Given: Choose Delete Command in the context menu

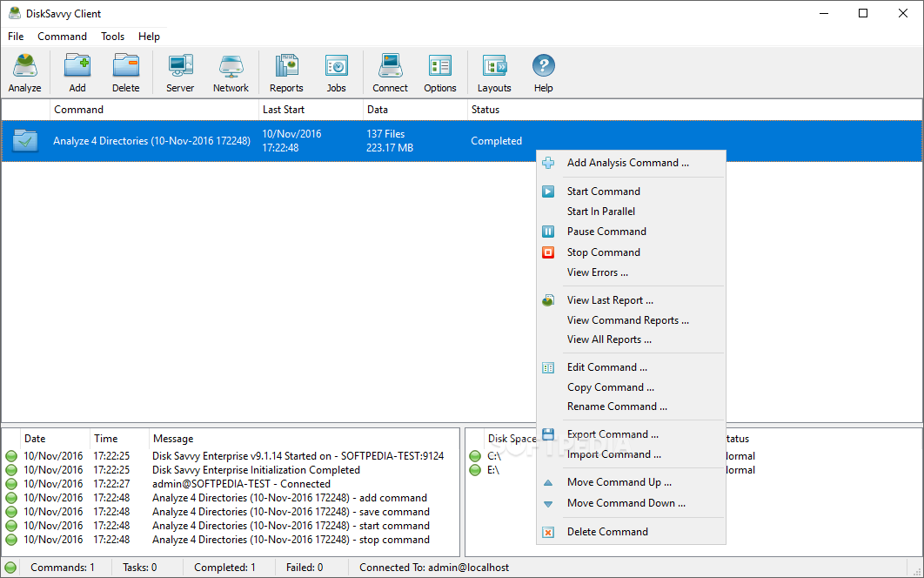Looking at the screenshot, I should click(x=631, y=531).
